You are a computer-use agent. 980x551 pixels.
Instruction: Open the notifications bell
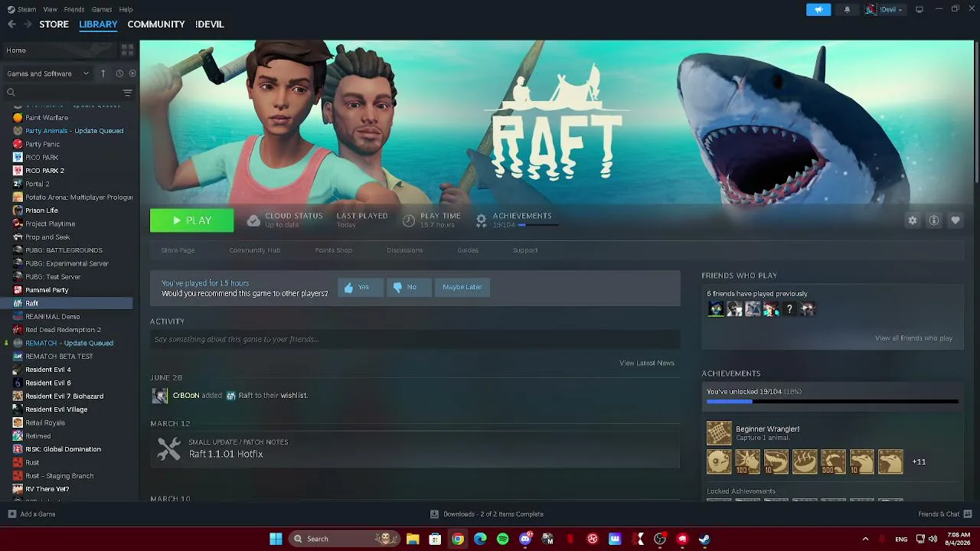847,9
